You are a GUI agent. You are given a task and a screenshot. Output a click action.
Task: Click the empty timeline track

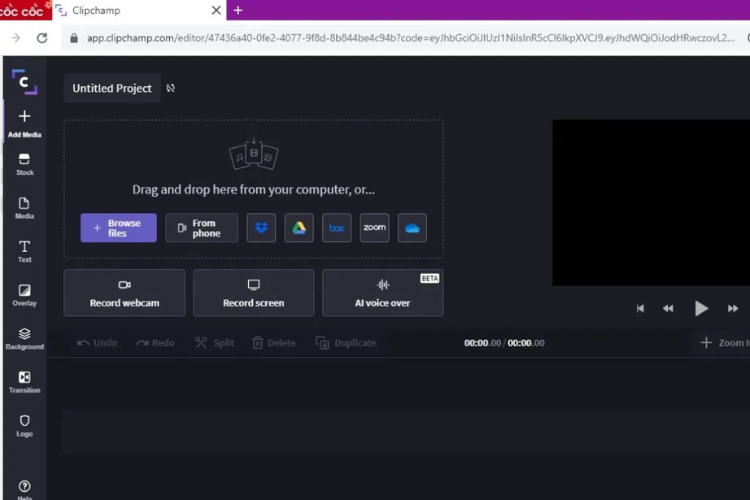tap(406, 431)
